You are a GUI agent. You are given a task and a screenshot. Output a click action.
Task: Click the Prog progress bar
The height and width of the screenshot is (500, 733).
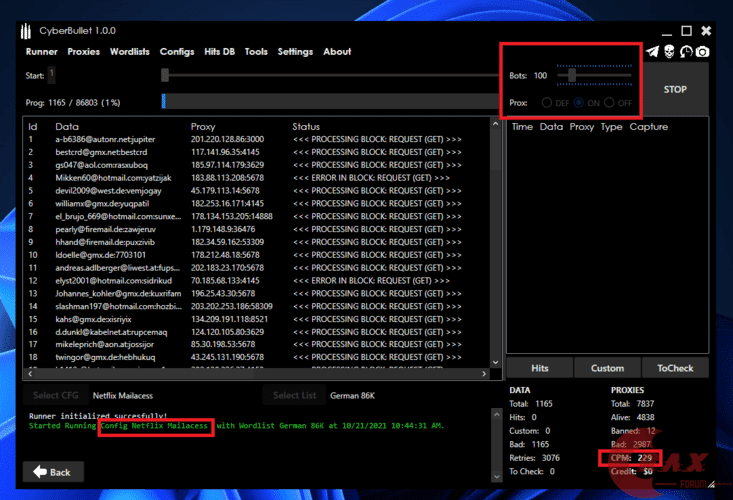(x=330, y=101)
